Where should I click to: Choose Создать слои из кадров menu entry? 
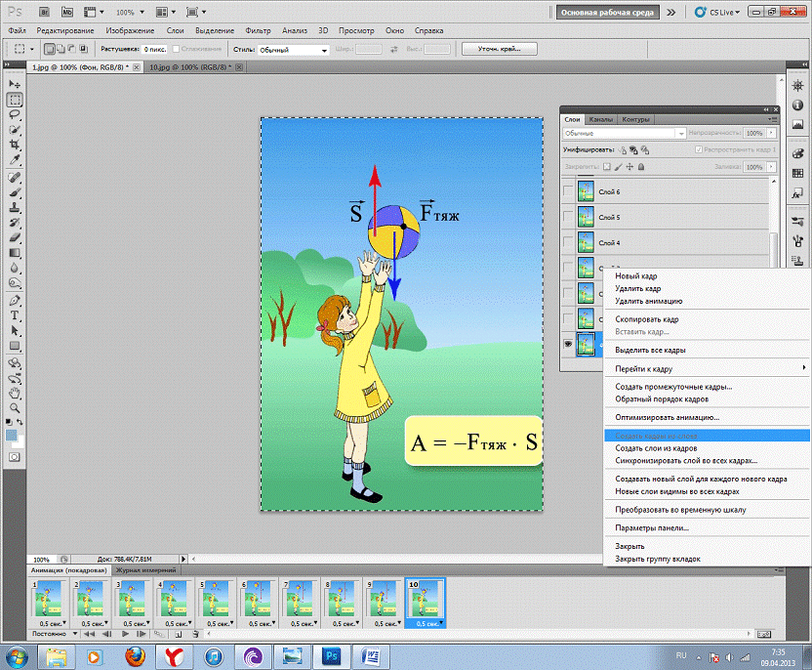(x=655, y=447)
